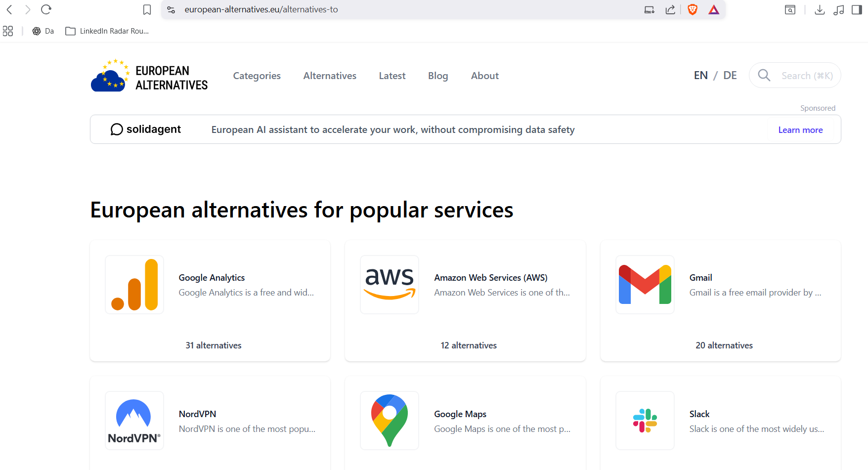Viewport: 868px width, 470px height.
Task: Go to the Blog menu item
Action: click(x=438, y=76)
